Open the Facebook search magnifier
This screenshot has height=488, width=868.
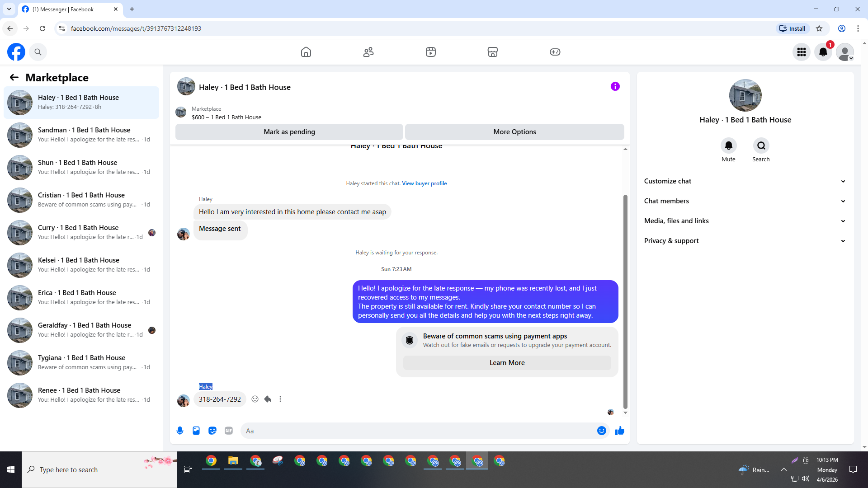38,52
